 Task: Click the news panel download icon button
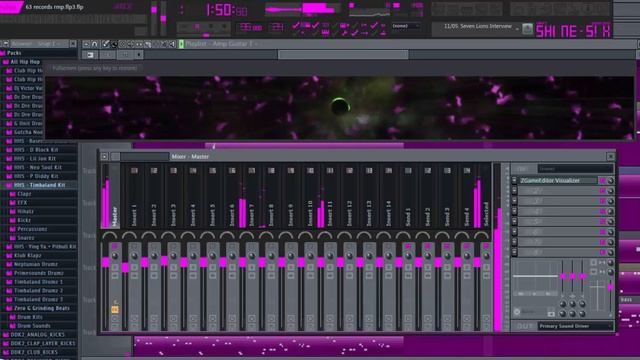[527, 29]
